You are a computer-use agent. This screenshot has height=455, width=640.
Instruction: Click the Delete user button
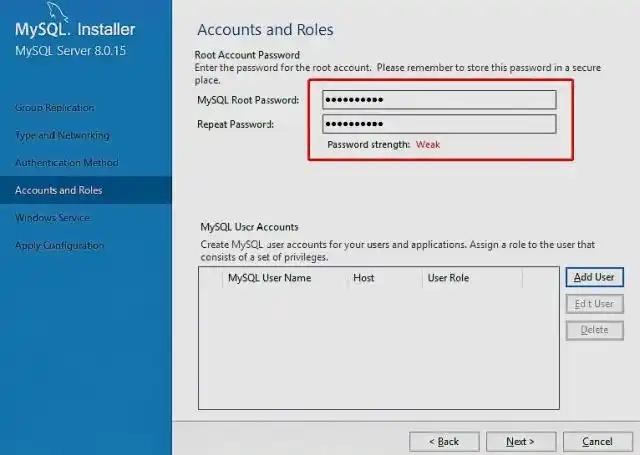point(594,330)
